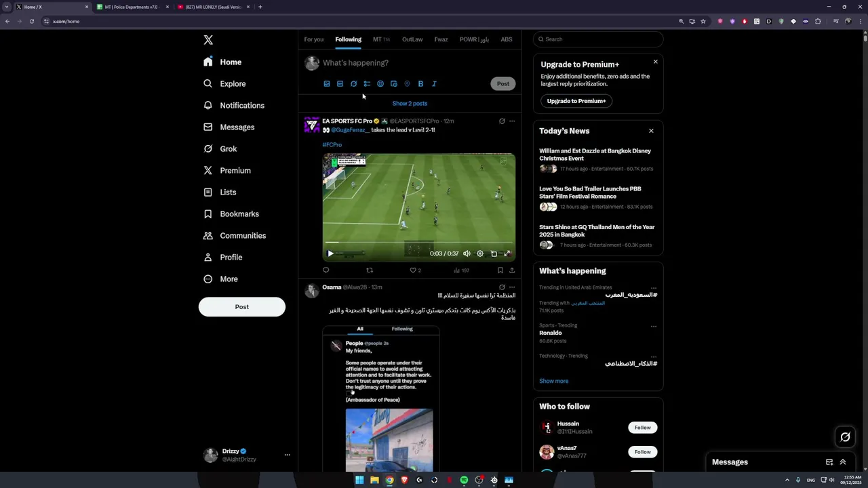868x488 pixels.
Task: Open Chrome extensions puzzle icon
Action: coord(818,21)
